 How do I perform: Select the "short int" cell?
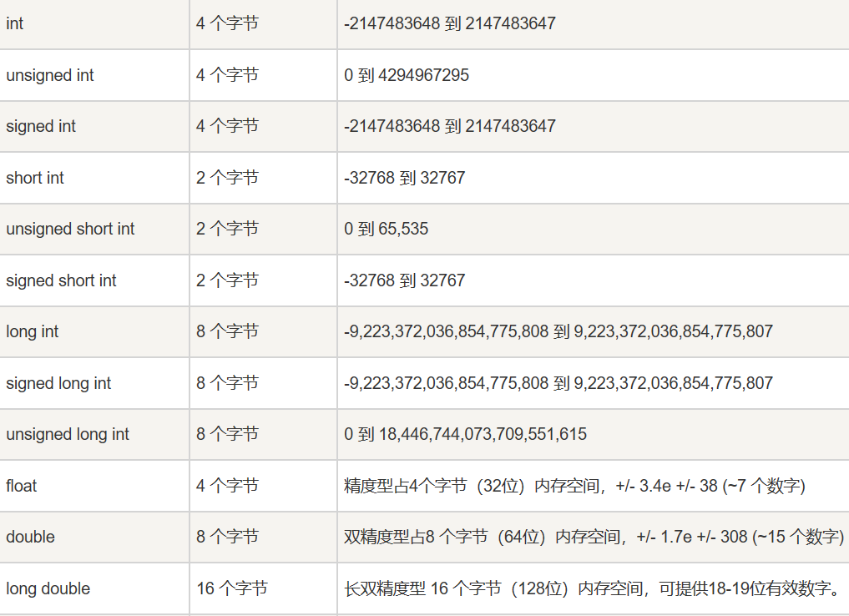point(34,178)
